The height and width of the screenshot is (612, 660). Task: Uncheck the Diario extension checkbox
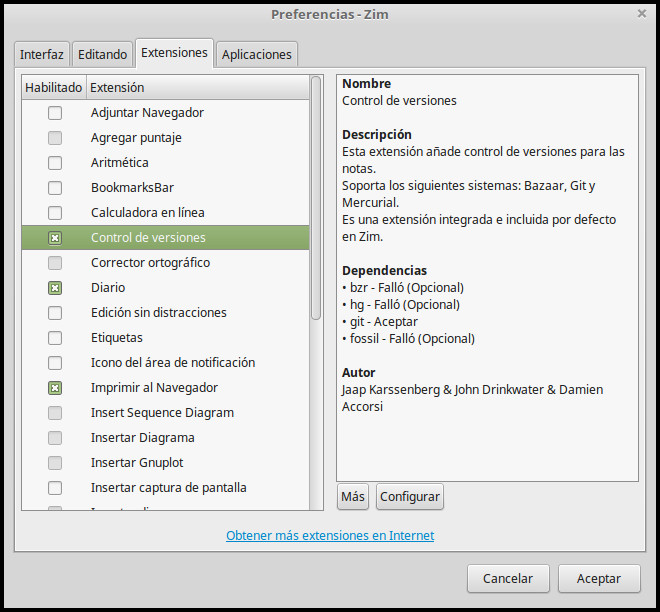tap(55, 288)
